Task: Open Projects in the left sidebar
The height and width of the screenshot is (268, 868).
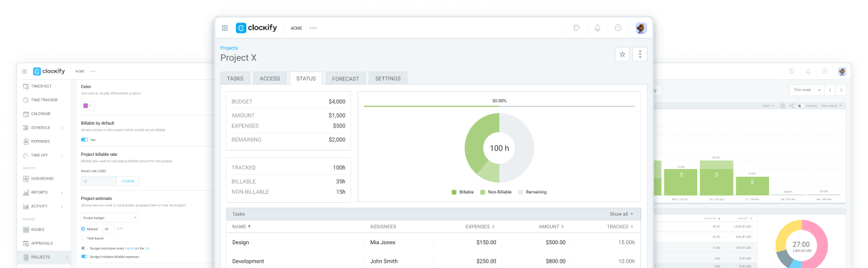Action: [x=45, y=257]
